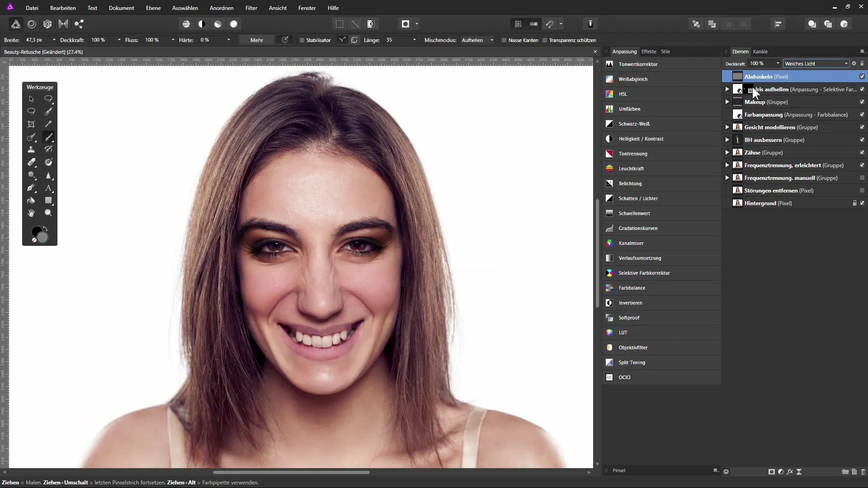Open the layer blend options gear icon
The width and height of the screenshot is (868, 488).
pos(854,64)
